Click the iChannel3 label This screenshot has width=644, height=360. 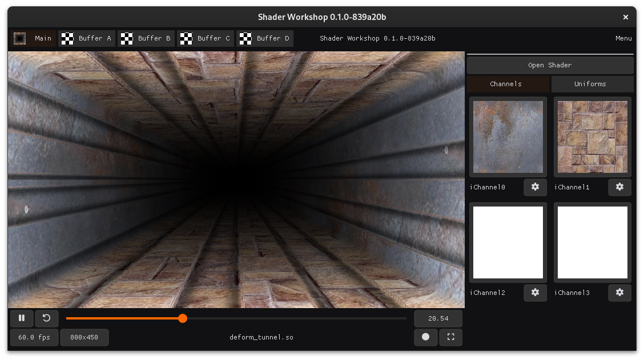[x=571, y=293]
